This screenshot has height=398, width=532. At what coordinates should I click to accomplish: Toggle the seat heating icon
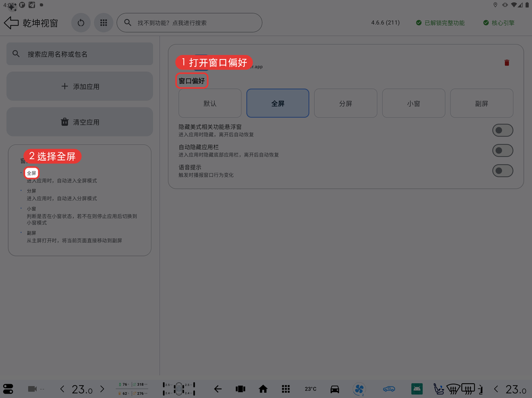[439, 389]
